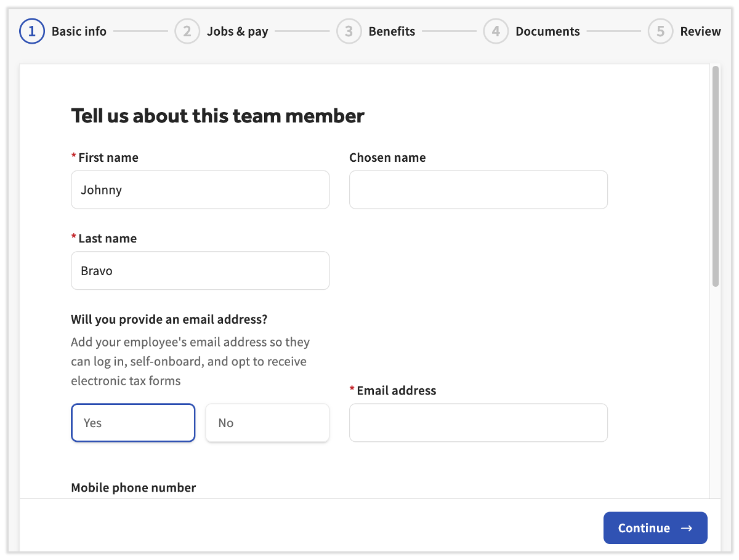Select the step 2 Jobs & pay circle

(x=187, y=31)
